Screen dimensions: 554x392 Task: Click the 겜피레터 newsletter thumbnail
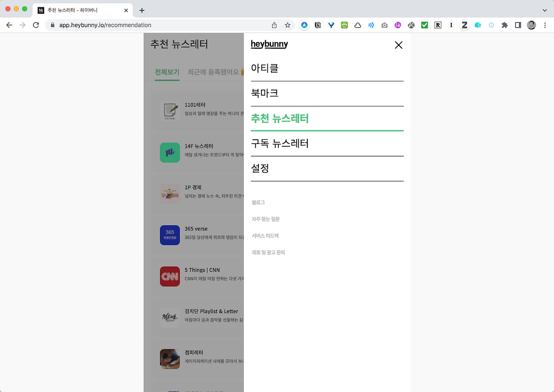tap(170, 359)
